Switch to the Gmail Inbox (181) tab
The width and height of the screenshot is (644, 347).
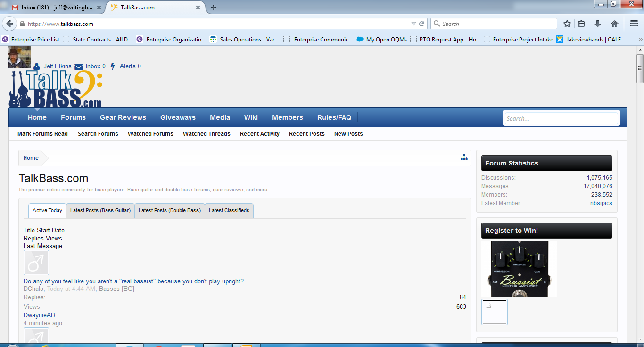click(x=57, y=8)
